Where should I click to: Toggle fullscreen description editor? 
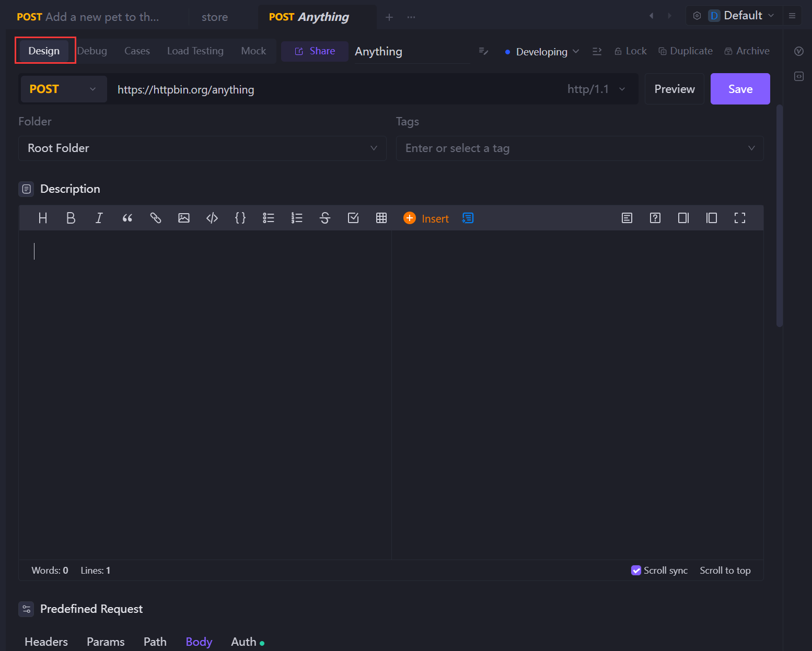click(740, 218)
